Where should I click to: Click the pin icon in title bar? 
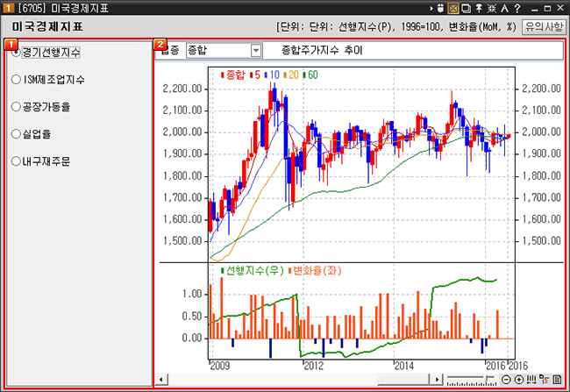[x=478, y=8]
